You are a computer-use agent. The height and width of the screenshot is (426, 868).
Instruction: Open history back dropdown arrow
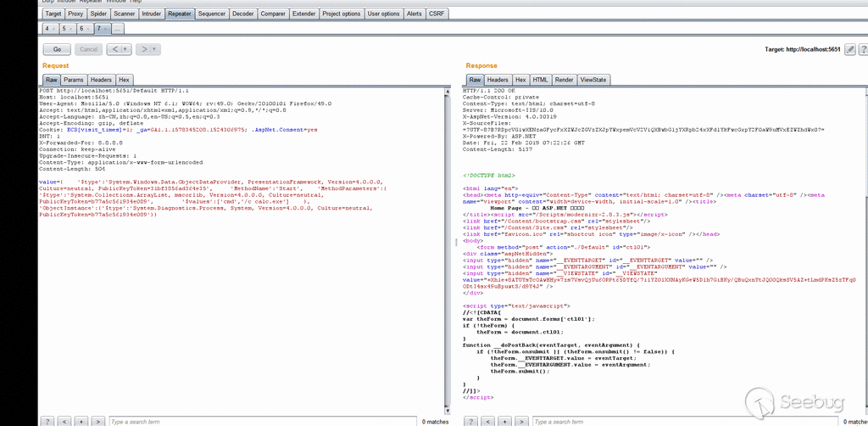(x=125, y=50)
